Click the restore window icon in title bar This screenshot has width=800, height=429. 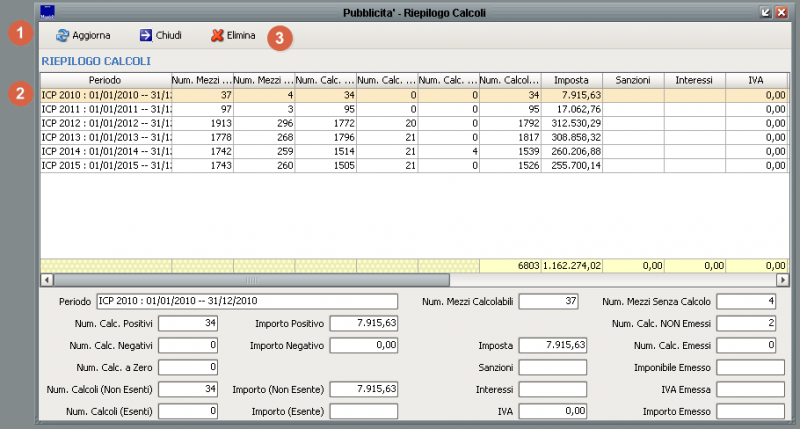click(x=765, y=12)
